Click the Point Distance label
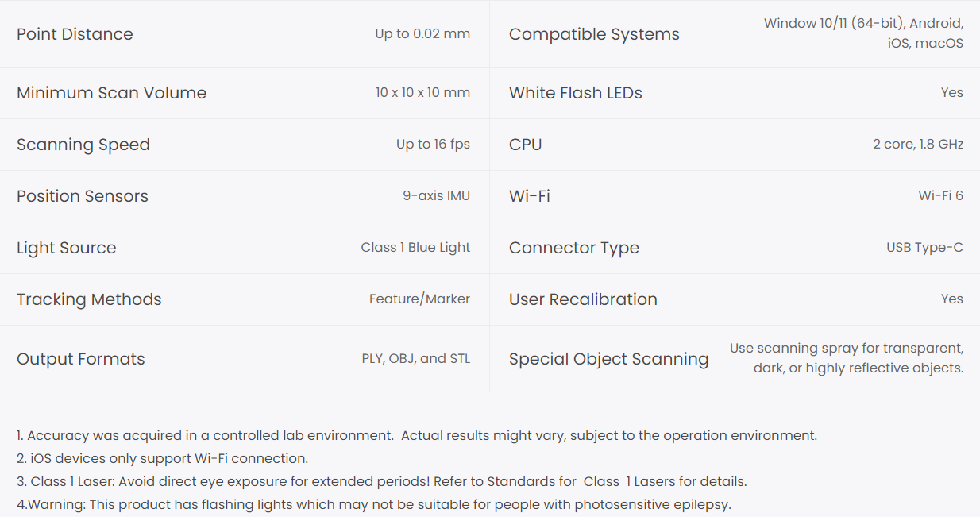Viewport: 980px width, 517px height. pyautogui.click(x=75, y=34)
